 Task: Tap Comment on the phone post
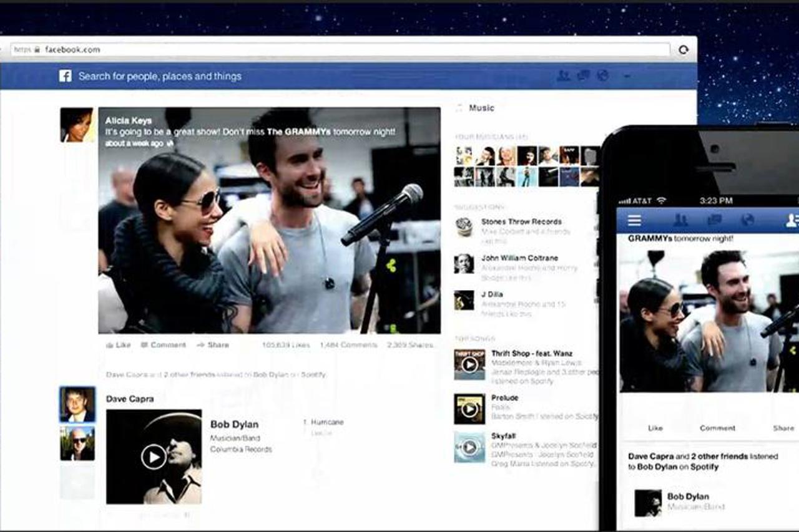pyautogui.click(x=717, y=428)
